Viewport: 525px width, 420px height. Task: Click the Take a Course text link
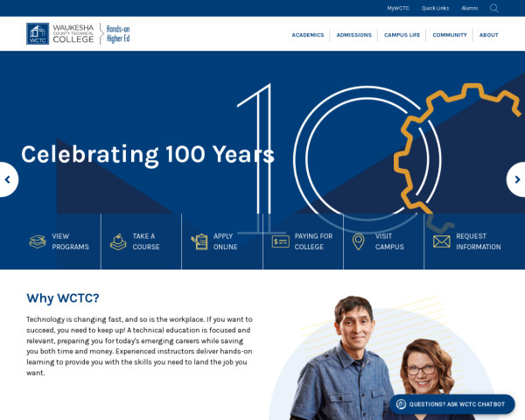[x=146, y=241]
